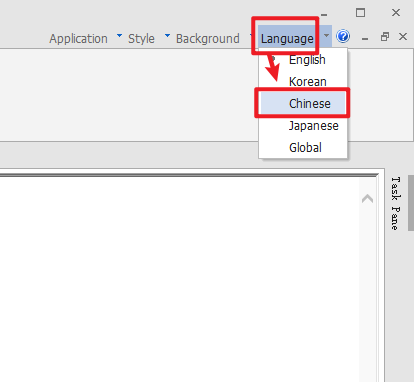Close the main application window

[x=396, y=13]
